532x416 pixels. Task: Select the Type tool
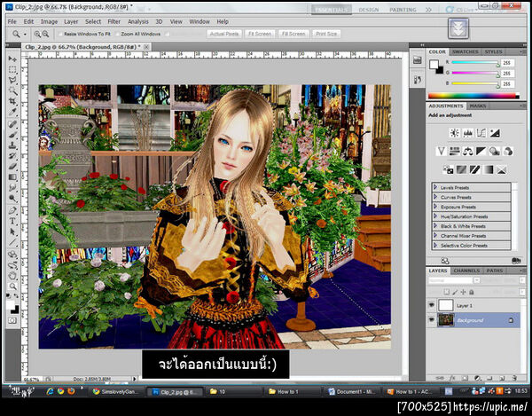pos(12,221)
